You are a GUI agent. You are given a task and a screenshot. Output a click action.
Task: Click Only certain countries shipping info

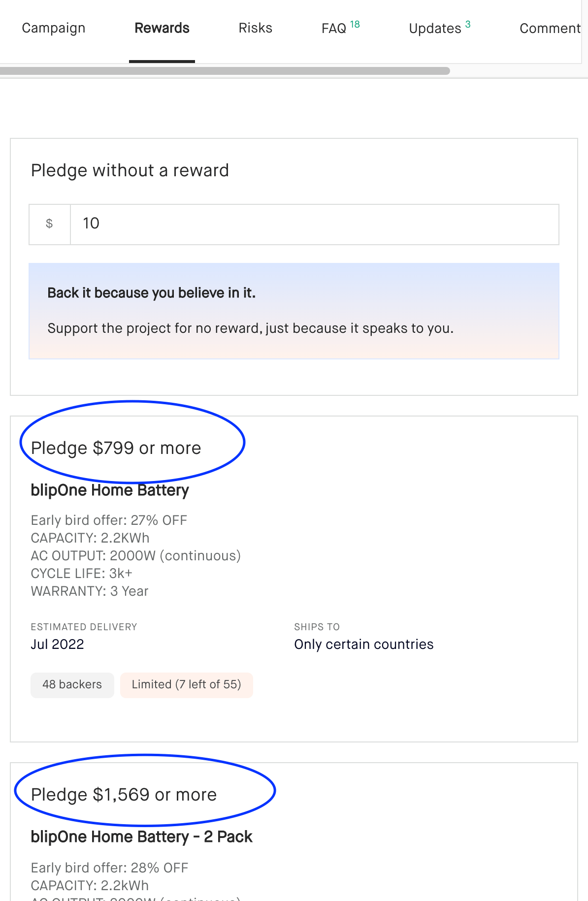[x=363, y=644]
